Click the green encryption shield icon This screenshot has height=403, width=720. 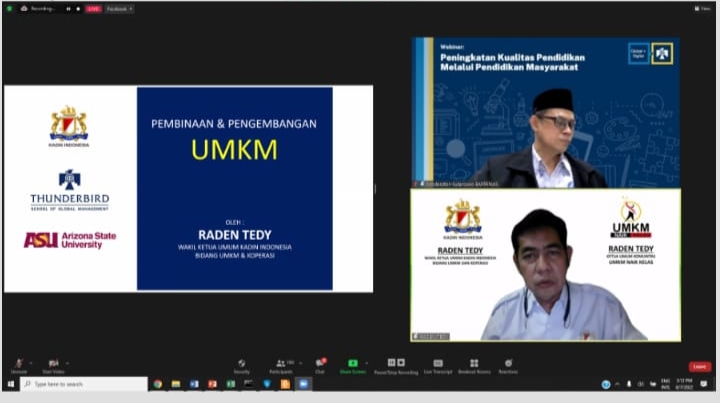(x=9, y=9)
